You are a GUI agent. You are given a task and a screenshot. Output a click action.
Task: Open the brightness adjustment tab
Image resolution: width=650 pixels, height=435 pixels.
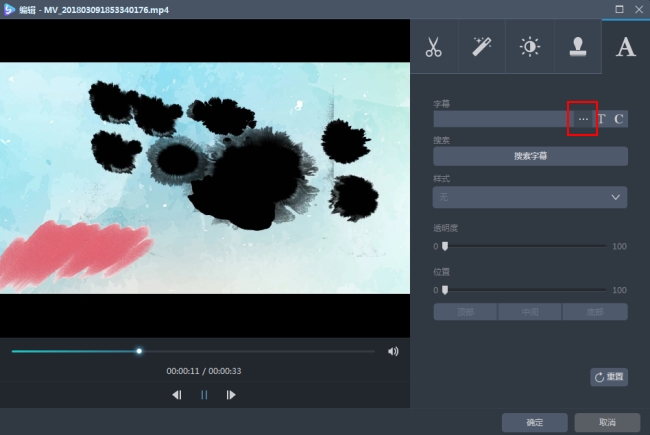point(529,47)
